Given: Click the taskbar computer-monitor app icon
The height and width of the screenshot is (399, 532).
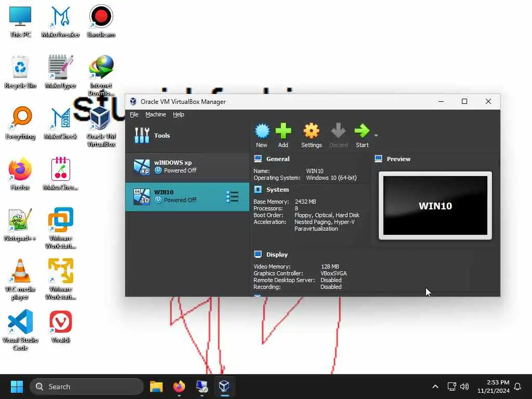Looking at the screenshot, I should (x=202, y=387).
